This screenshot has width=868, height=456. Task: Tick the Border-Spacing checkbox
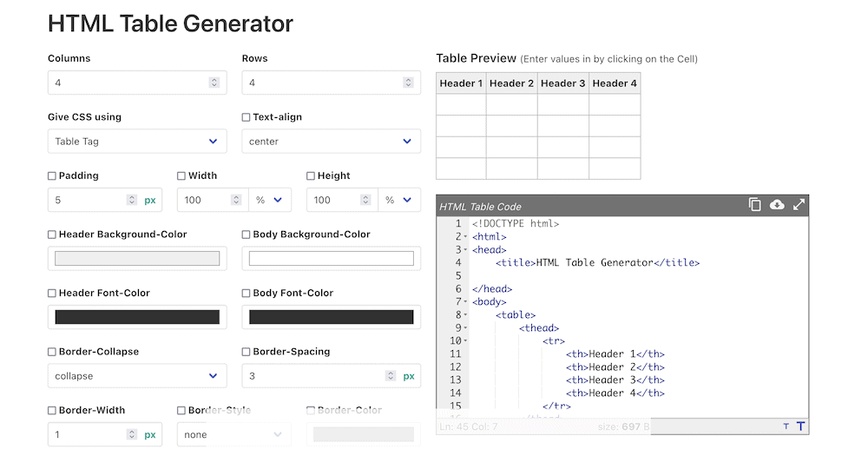pyautogui.click(x=246, y=353)
